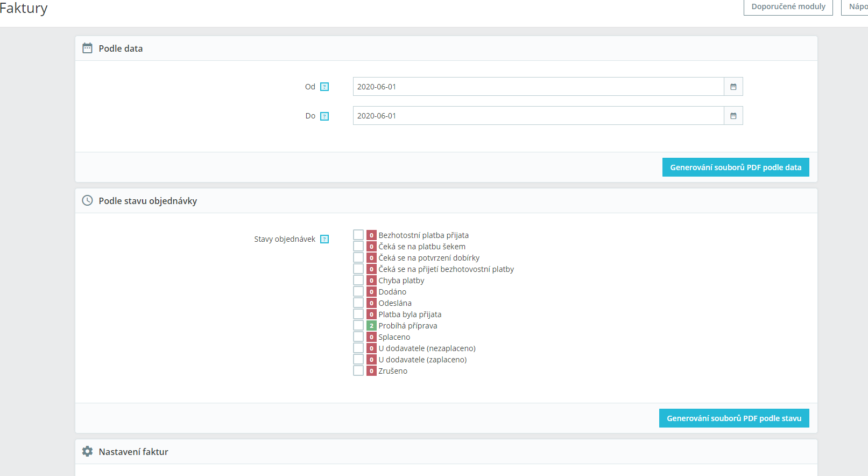Open calendar picker for the Do date

tap(733, 116)
